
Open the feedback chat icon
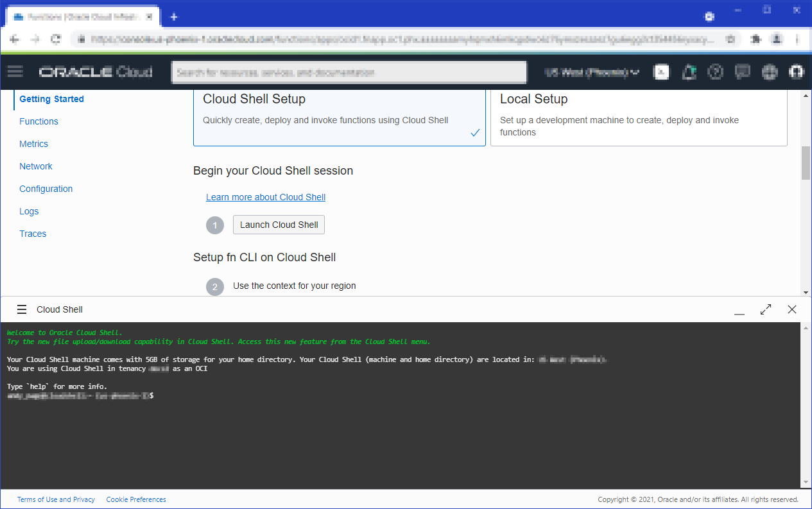coord(743,72)
